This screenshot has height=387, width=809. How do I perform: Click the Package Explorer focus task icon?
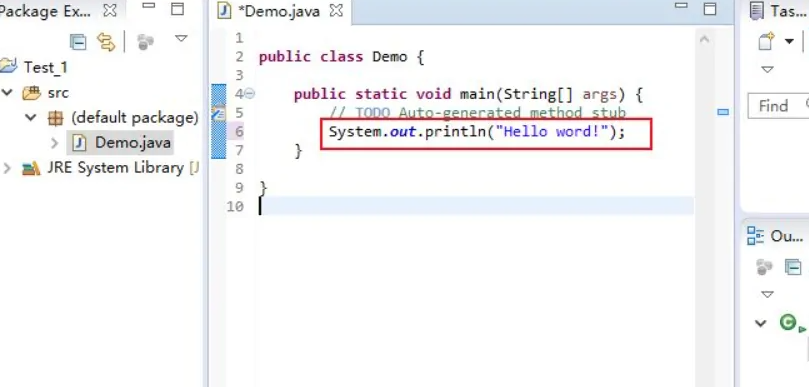click(x=145, y=42)
